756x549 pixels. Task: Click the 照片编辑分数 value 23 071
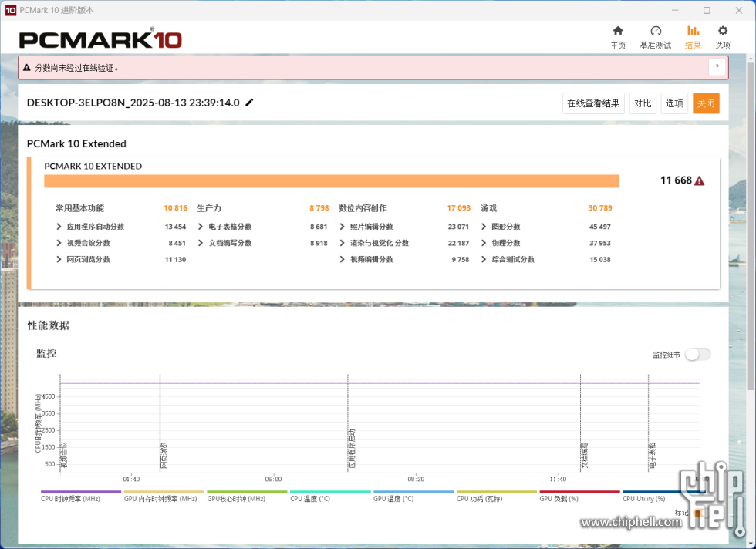(x=458, y=227)
